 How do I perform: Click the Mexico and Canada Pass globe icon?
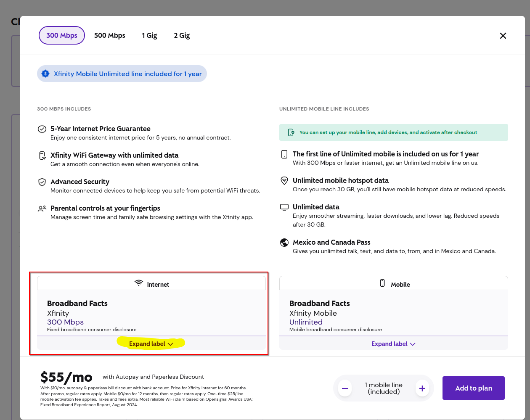click(x=284, y=243)
